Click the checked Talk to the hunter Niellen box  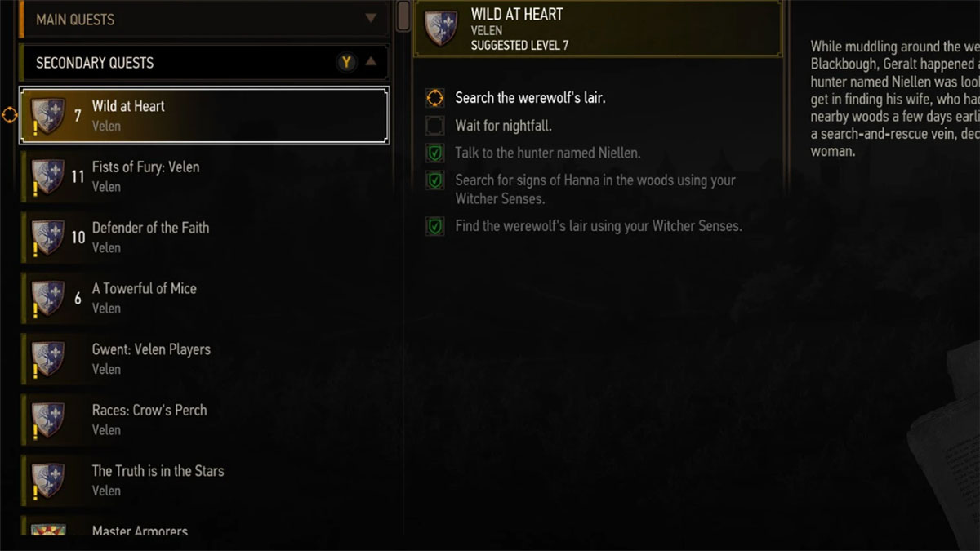[435, 153]
